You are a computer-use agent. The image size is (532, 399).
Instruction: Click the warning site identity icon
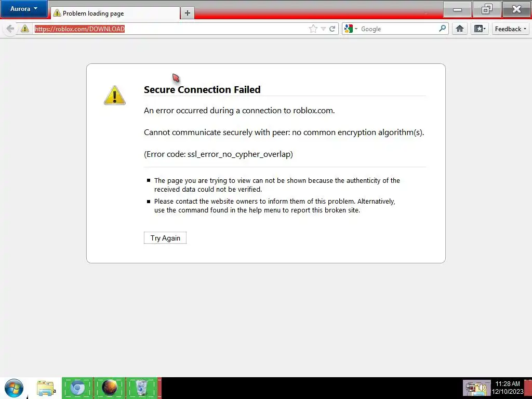pos(25,29)
